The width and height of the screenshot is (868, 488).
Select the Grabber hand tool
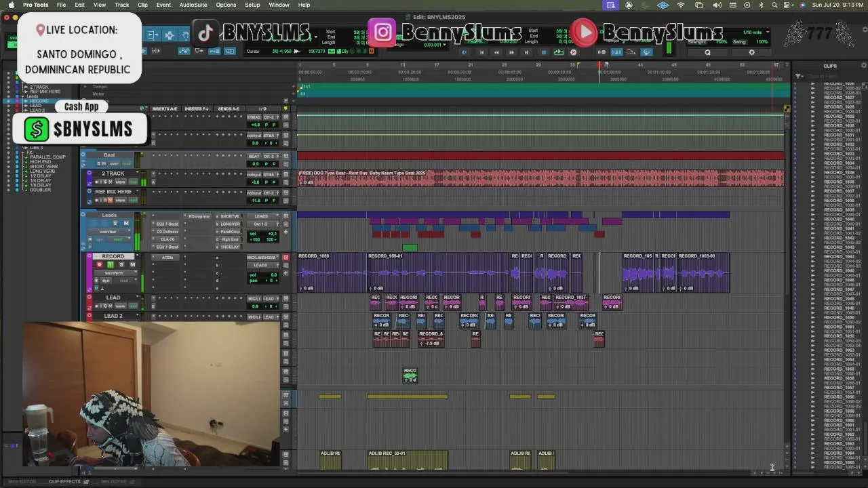184,35
